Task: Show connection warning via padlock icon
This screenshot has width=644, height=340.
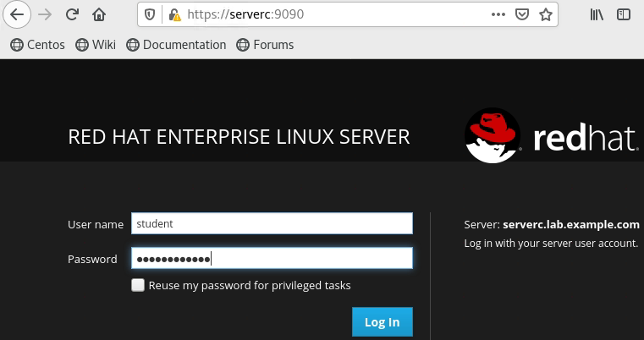Action: pos(174,14)
